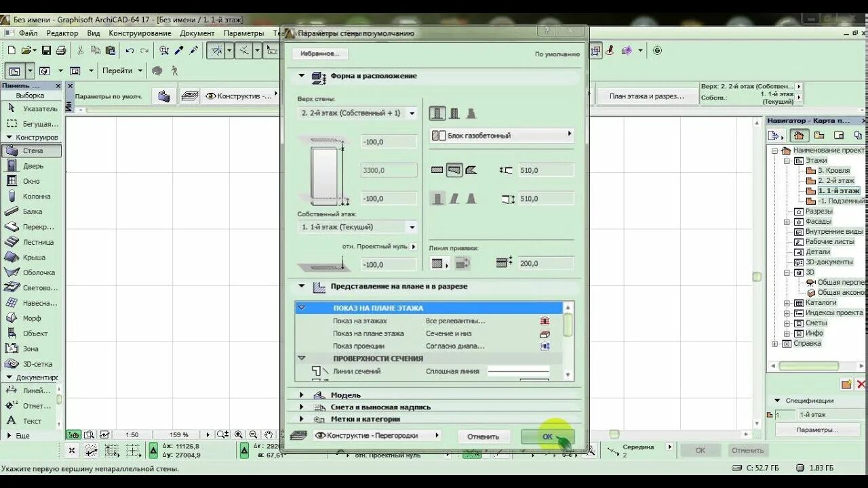
Task: Select the Стена (Wall) tool
Action: (31, 150)
